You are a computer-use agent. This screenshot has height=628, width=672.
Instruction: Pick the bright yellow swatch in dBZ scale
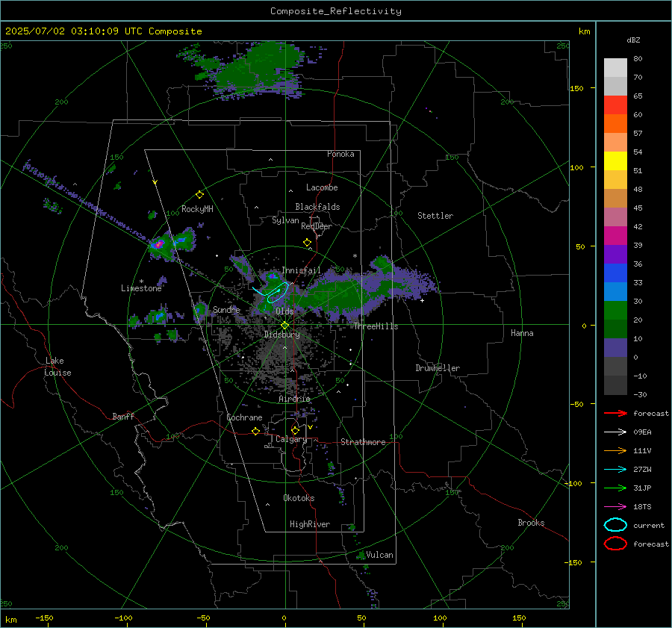(x=615, y=161)
